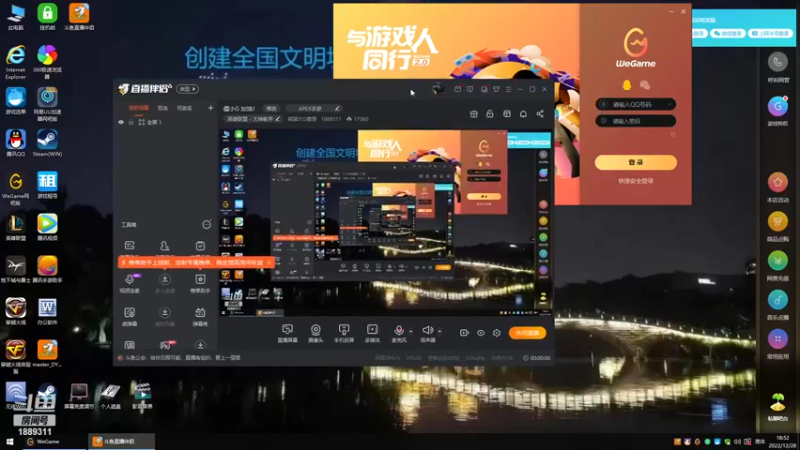Viewport: 800px width, 450px height.
Task: Open the 直播屏幕 screen capture source
Action: [287, 333]
